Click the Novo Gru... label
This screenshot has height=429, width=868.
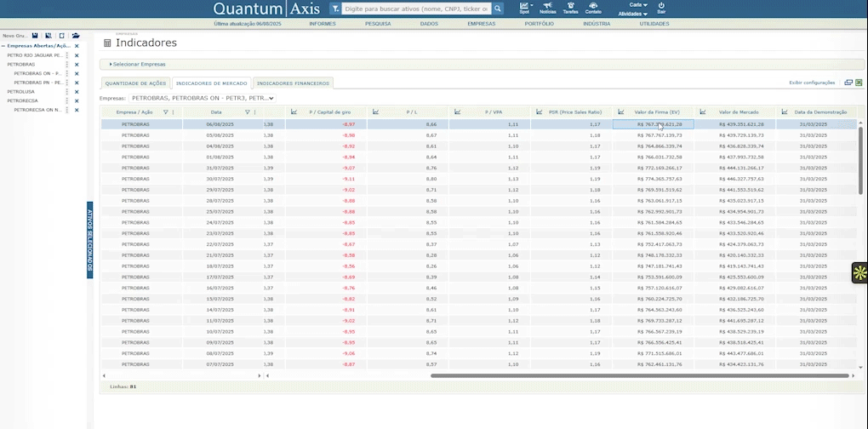pyautogui.click(x=15, y=36)
